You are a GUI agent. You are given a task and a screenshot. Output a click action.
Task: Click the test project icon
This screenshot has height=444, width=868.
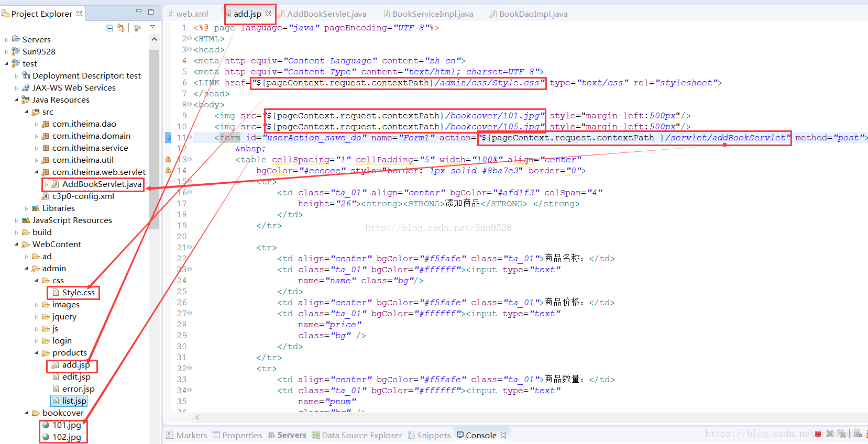click(x=16, y=63)
